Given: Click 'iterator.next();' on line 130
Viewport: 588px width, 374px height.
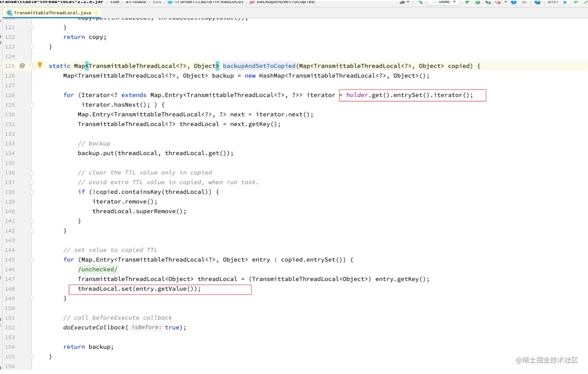Looking at the screenshot, I should click(x=284, y=114).
